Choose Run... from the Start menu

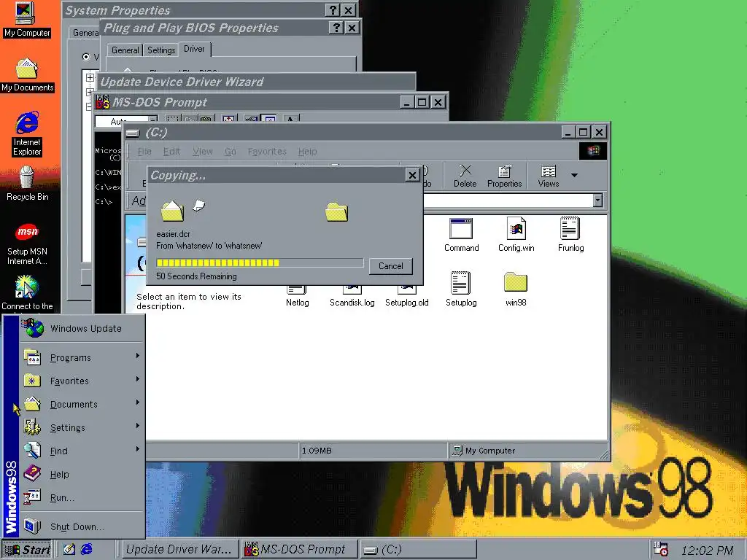pos(82,497)
